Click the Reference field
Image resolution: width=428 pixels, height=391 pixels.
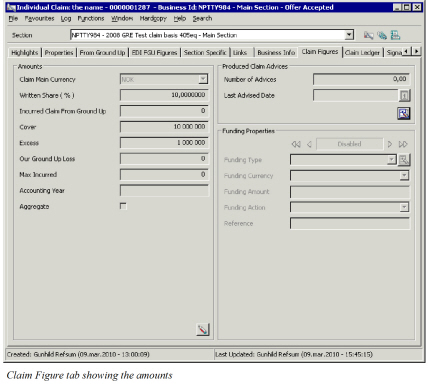350,223
